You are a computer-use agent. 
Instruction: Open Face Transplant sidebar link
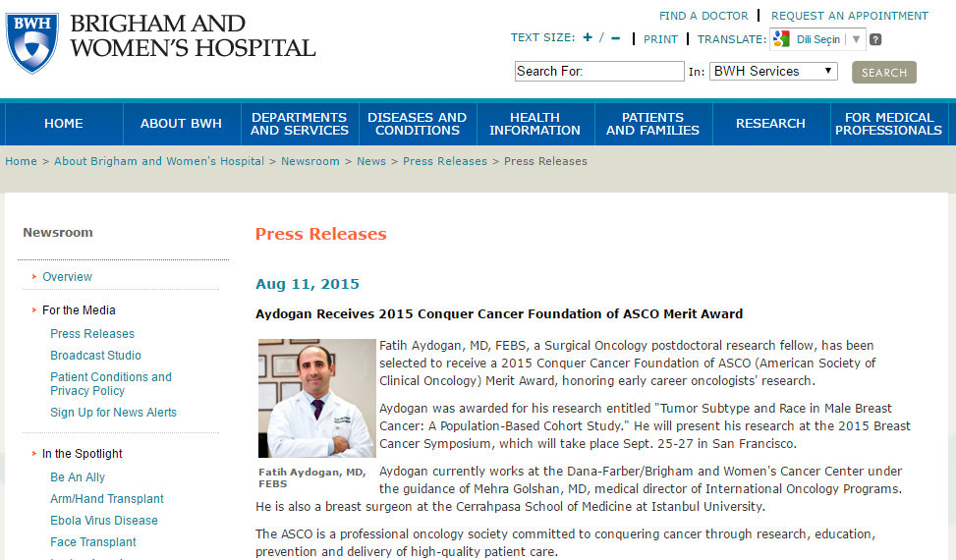tap(93, 542)
